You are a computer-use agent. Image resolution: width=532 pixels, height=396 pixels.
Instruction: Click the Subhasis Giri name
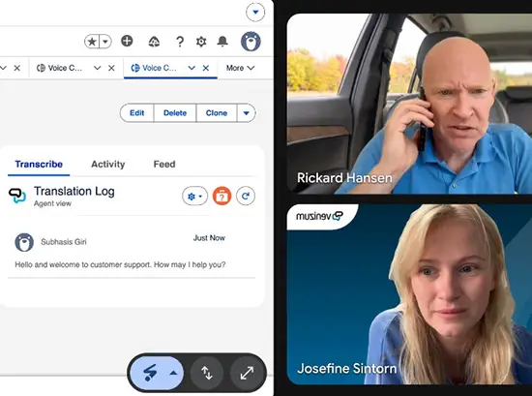click(64, 242)
